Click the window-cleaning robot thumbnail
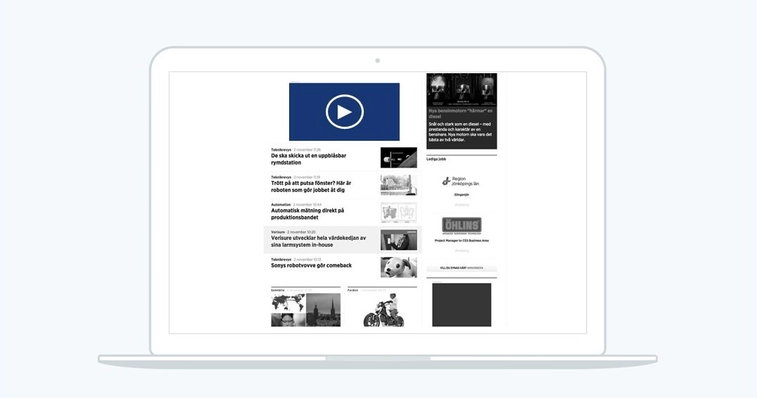 coord(399,185)
